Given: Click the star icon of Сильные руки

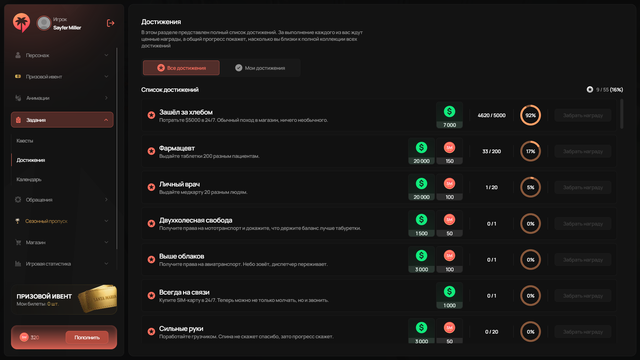Looking at the screenshot, I should click(x=151, y=331).
